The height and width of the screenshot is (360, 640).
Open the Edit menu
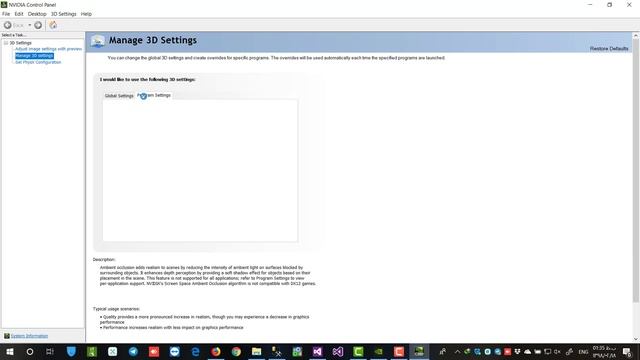click(x=19, y=14)
